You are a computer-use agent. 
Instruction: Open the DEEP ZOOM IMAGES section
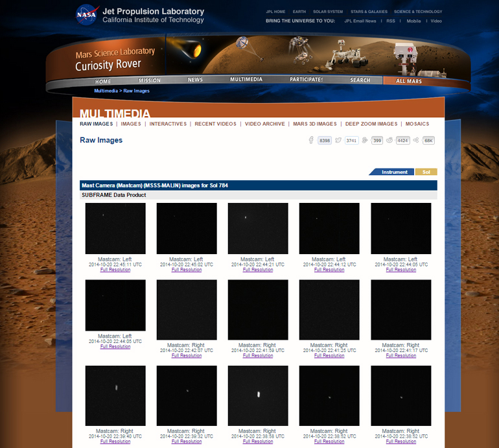tap(371, 124)
